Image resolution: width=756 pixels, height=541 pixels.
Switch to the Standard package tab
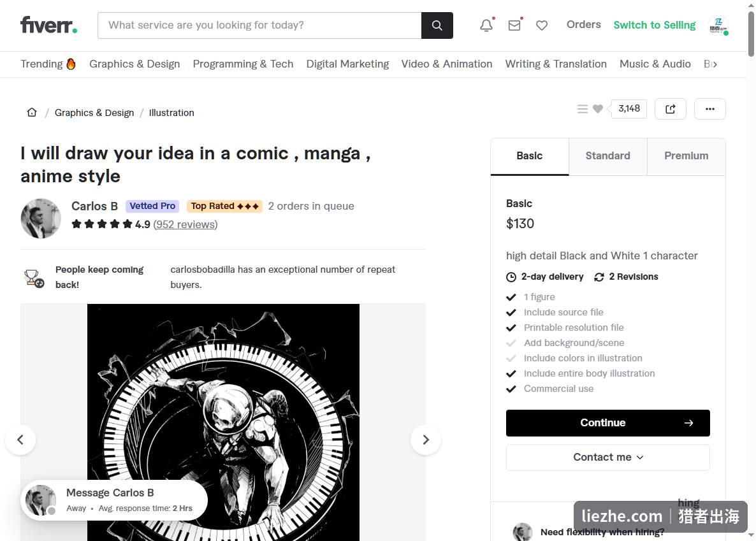click(x=608, y=156)
